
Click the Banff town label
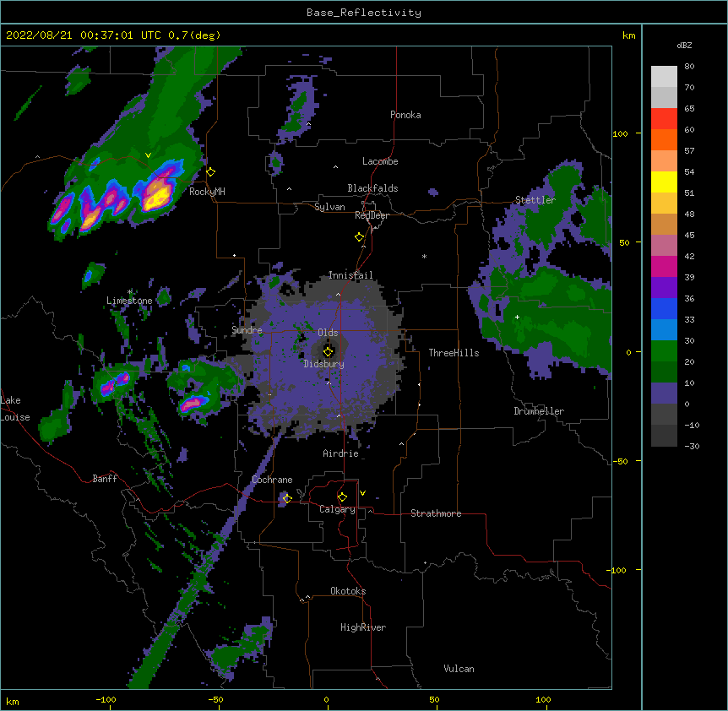(105, 479)
